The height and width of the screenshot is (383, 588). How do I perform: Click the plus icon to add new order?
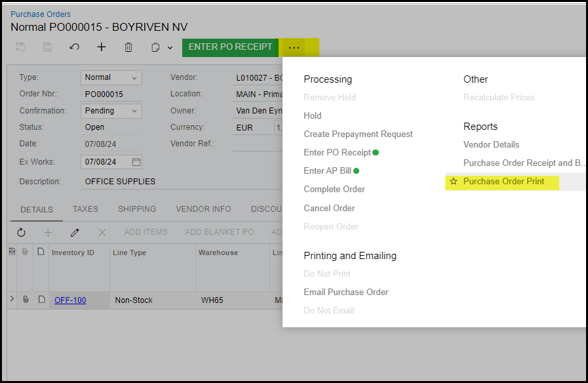[101, 47]
